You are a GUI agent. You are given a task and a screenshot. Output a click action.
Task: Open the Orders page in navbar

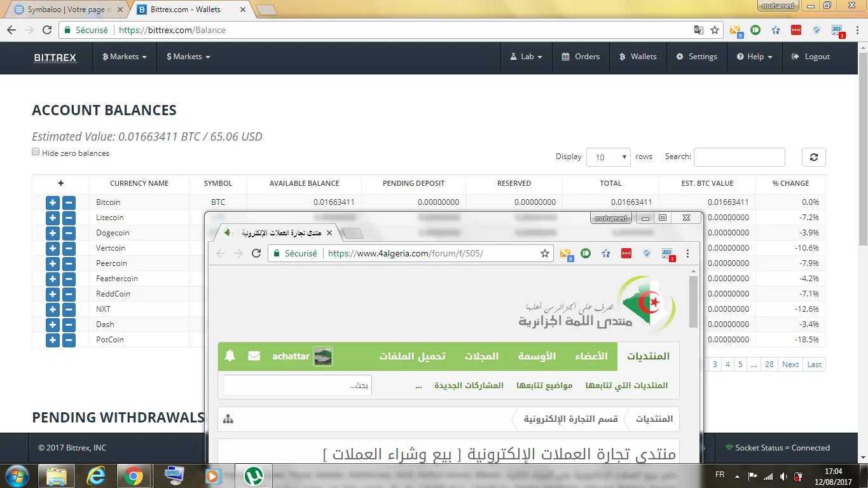pyautogui.click(x=581, y=57)
